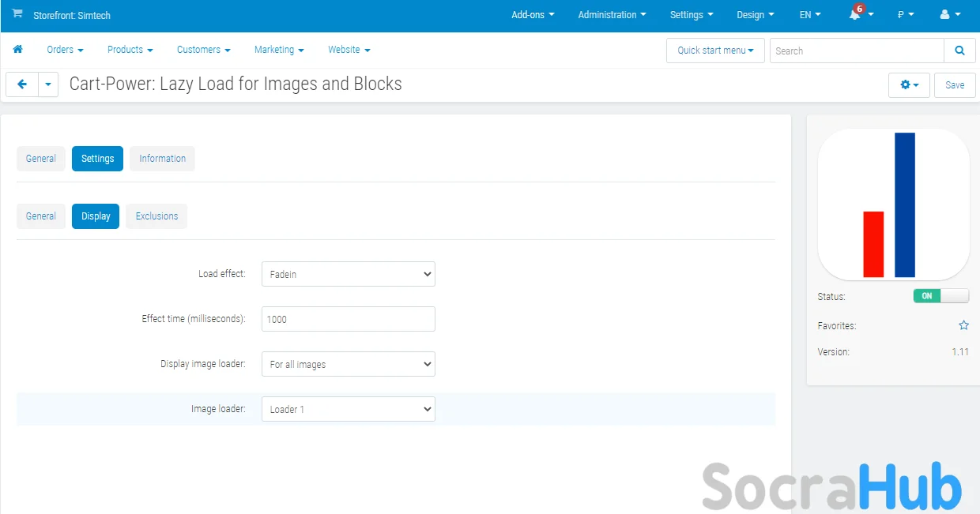Expand the Image loader select box

348,409
